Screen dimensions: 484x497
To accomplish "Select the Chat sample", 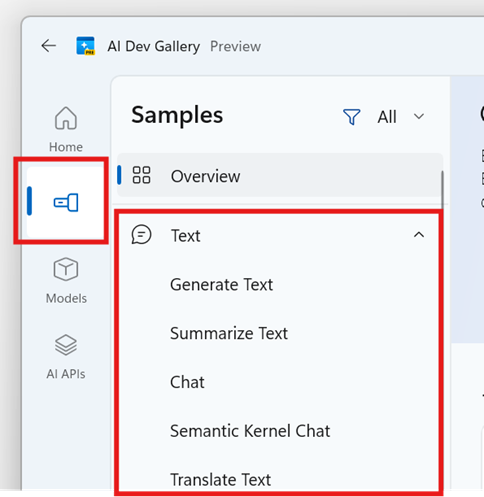I will pyautogui.click(x=187, y=382).
